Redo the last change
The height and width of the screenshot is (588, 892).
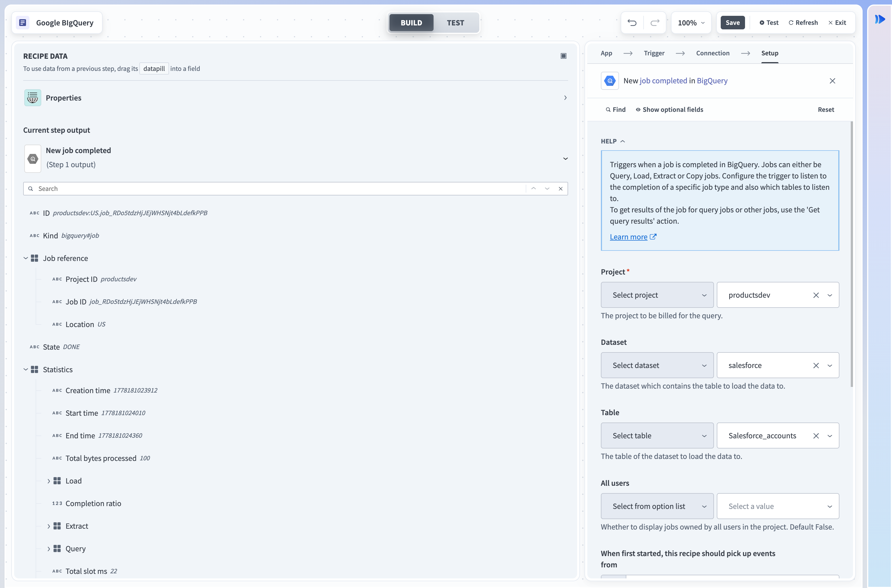(x=655, y=23)
